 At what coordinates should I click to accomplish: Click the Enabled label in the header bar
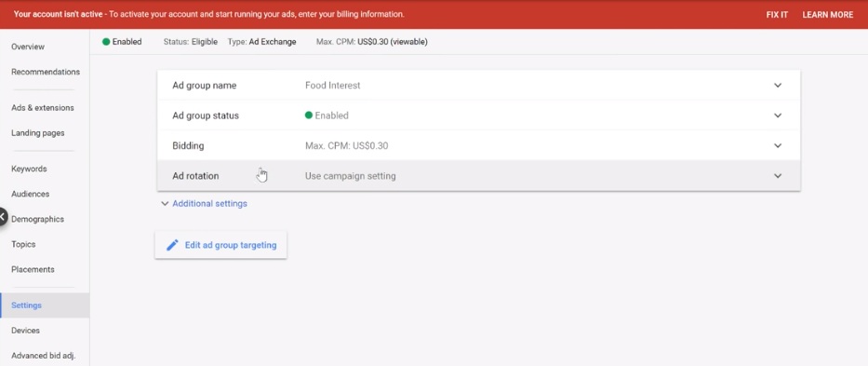pos(127,42)
